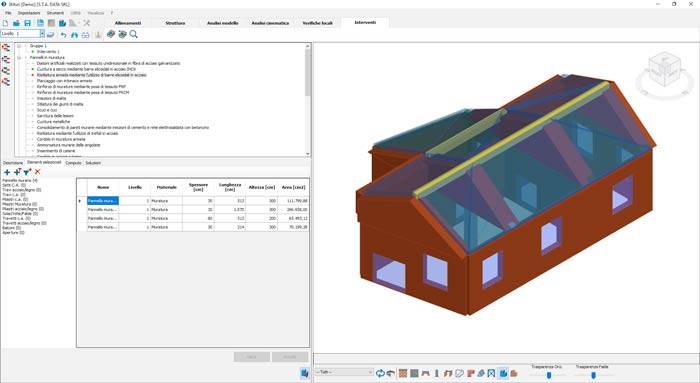Click the plain blue plus add icon
The image size is (700, 383).
point(7,172)
